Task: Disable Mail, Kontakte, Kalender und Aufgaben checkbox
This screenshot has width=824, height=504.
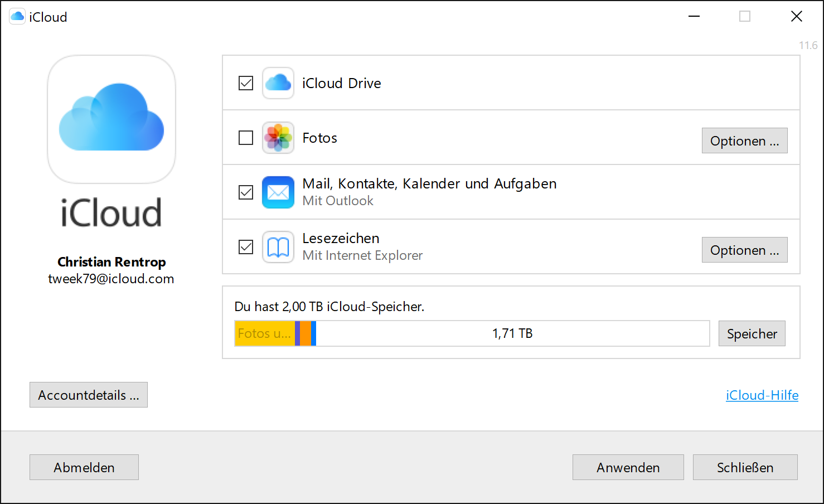Action: [x=246, y=192]
